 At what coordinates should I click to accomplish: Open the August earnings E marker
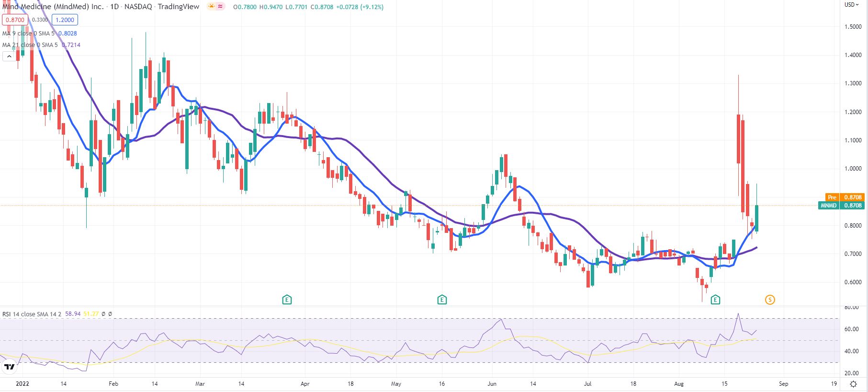715,300
